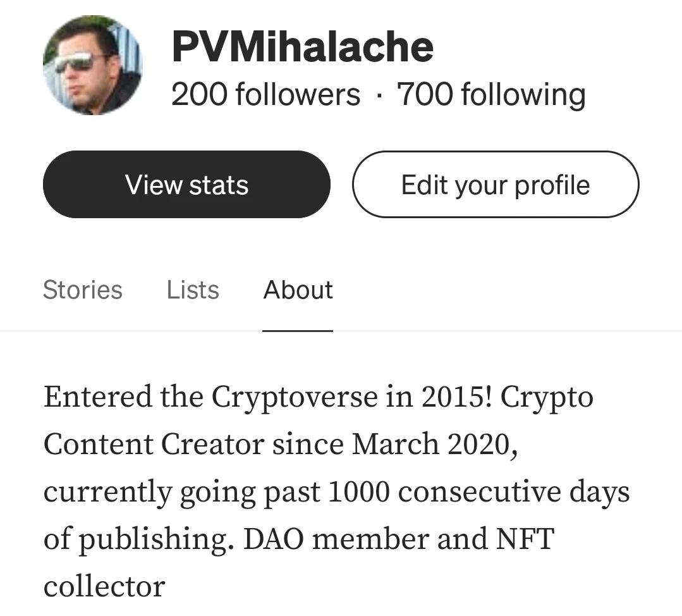
Task: Click the word 'Entered' starting the bio
Action: click(x=99, y=397)
